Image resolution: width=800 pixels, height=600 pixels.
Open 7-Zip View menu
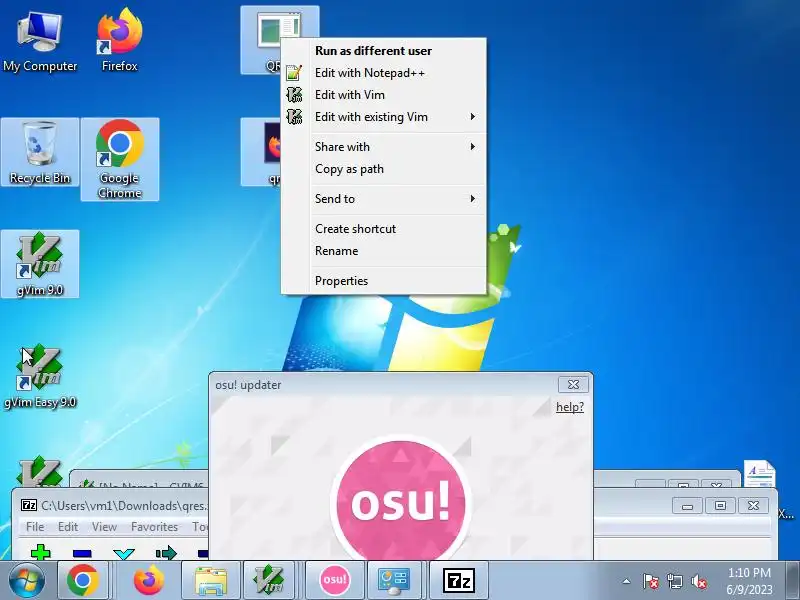click(104, 527)
